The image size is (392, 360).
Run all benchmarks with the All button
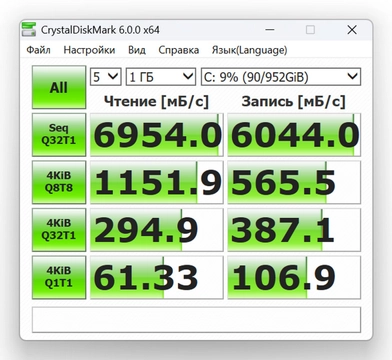point(59,87)
